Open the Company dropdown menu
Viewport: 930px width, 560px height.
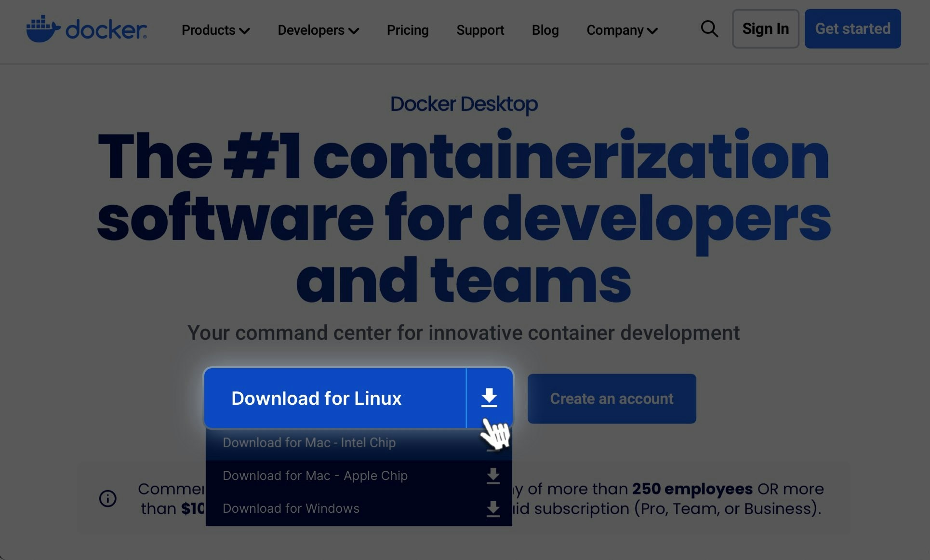[x=622, y=30]
